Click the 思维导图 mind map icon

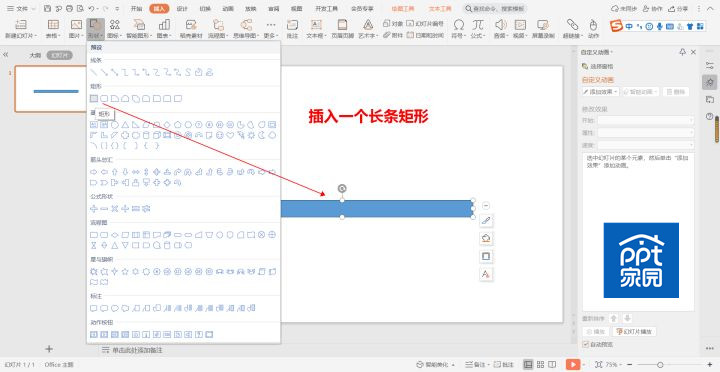point(246,25)
